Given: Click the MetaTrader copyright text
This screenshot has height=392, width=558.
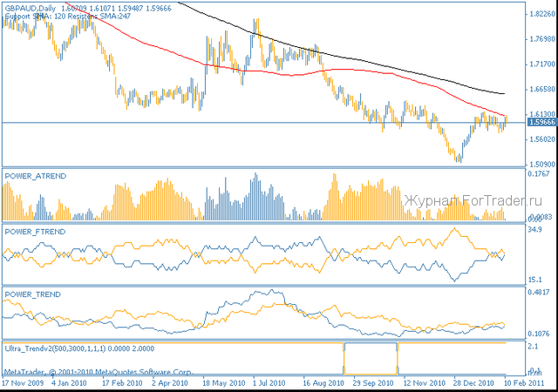Looking at the screenshot, I should click(98, 373).
